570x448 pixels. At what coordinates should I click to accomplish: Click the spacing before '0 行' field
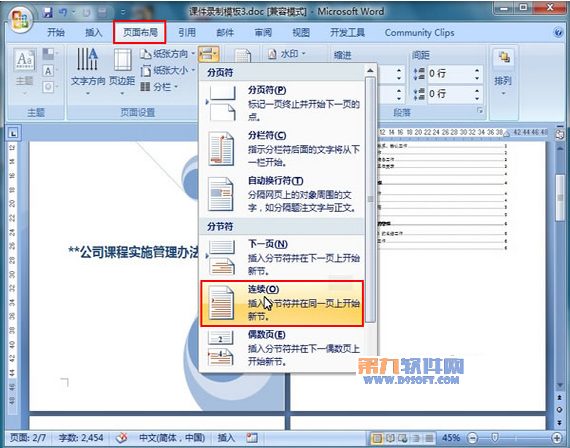(450, 74)
